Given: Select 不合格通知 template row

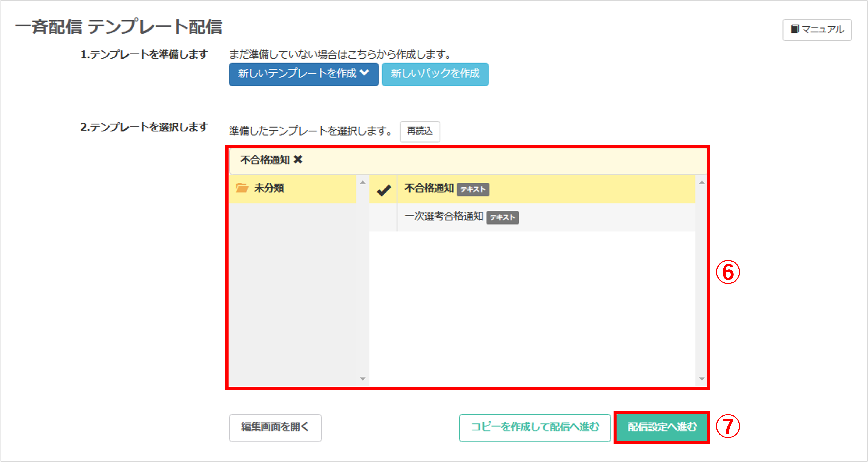Looking at the screenshot, I should click(429, 188).
